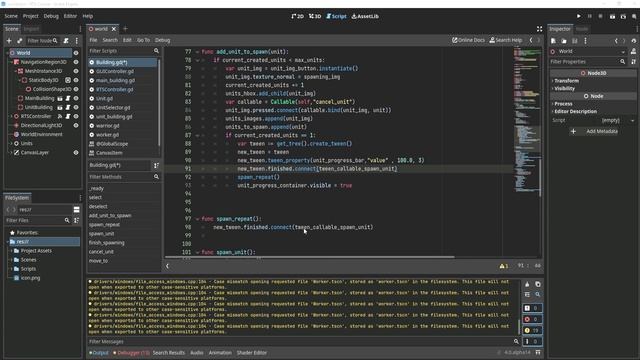
Task: Open the MainBuilding scene instance icon
Action: [60, 98]
